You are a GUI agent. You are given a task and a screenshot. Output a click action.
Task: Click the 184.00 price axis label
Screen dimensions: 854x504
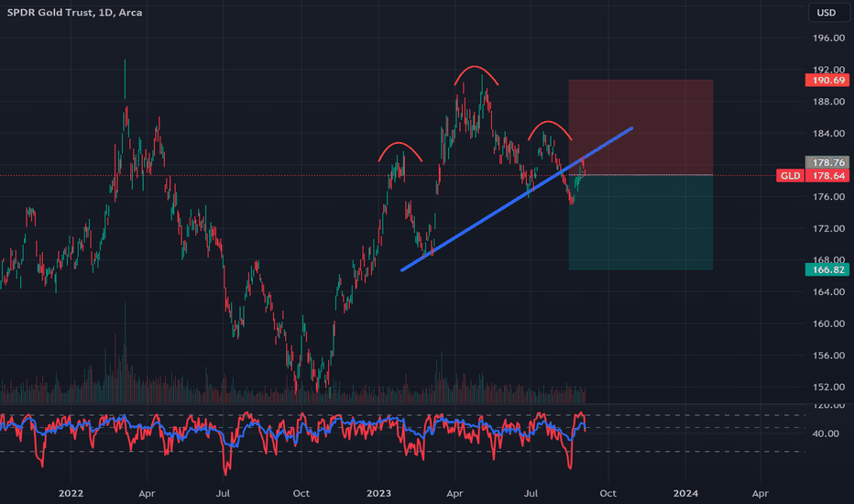pyautogui.click(x=828, y=134)
